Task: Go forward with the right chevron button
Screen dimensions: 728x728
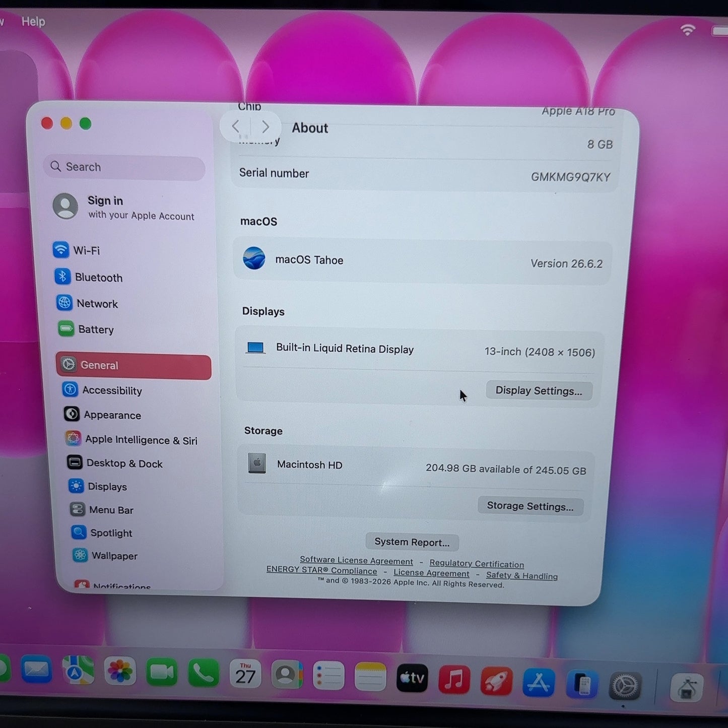Action: (x=265, y=127)
